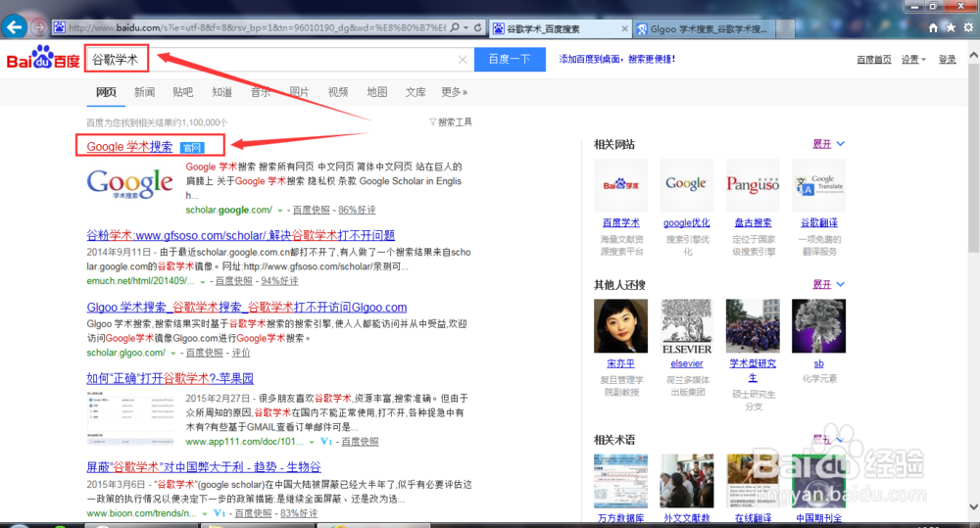Switch to 知道 search tab
The image size is (980, 528).
(x=221, y=92)
